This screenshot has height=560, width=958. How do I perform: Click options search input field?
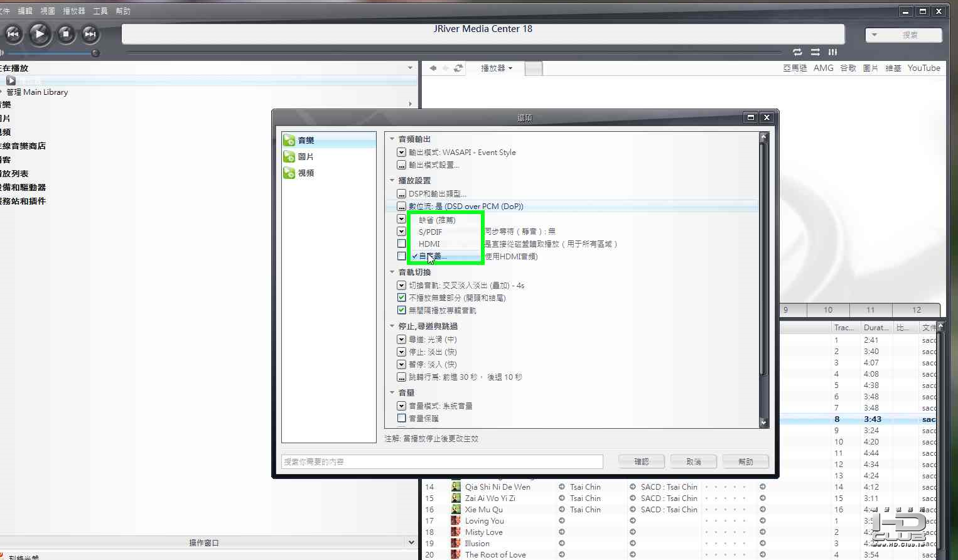442,461
